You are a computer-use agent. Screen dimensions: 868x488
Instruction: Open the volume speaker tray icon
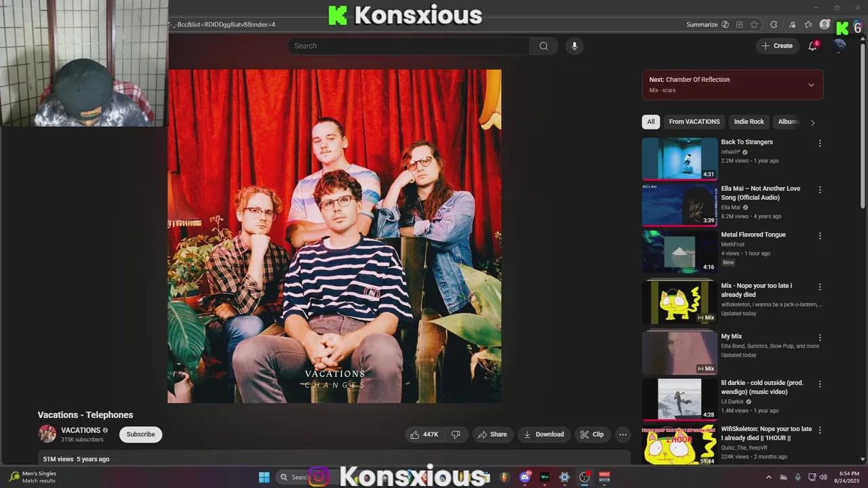(823, 477)
